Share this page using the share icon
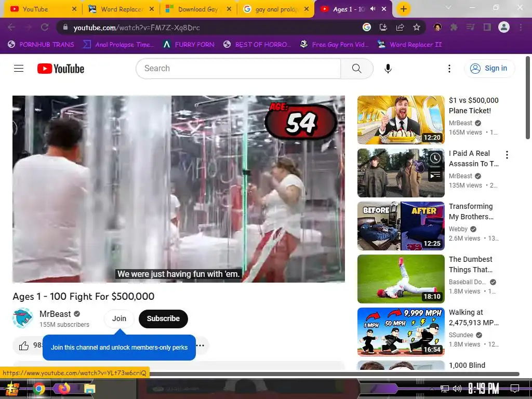The width and height of the screenshot is (532, 399). [400, 27]
